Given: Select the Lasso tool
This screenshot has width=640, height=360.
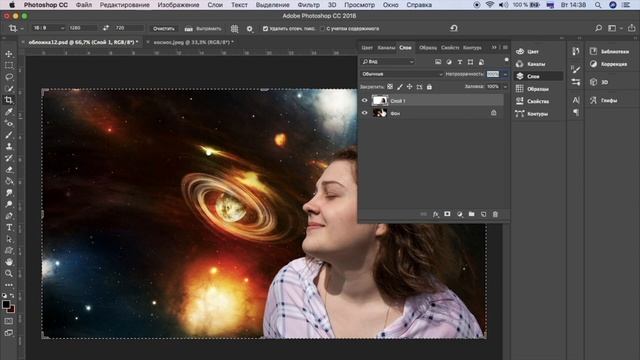Looking at the screenshot, I should (x=9, y=77).
